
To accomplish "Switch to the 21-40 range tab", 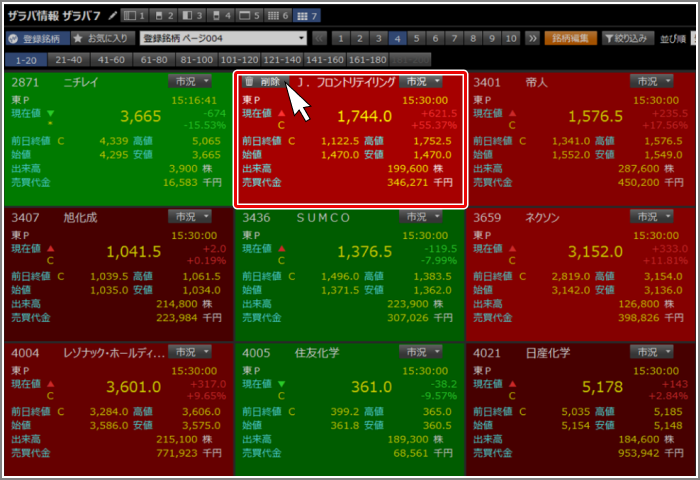I will coord(67,59).
